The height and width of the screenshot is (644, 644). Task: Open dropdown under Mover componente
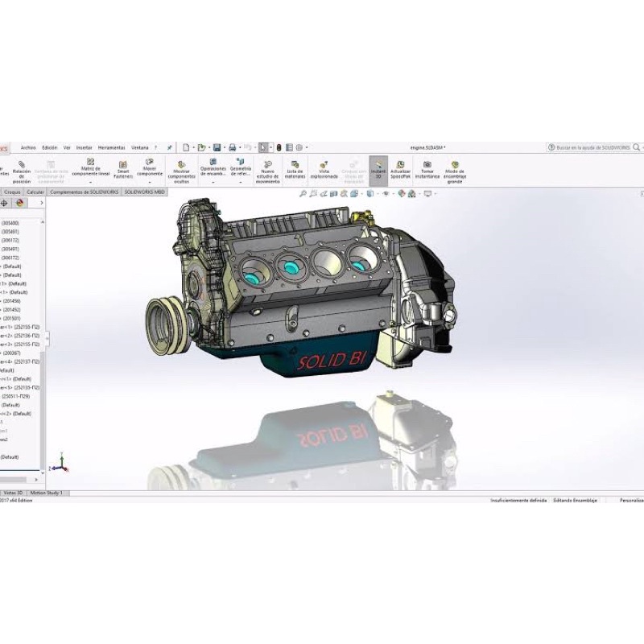[150, 182]
